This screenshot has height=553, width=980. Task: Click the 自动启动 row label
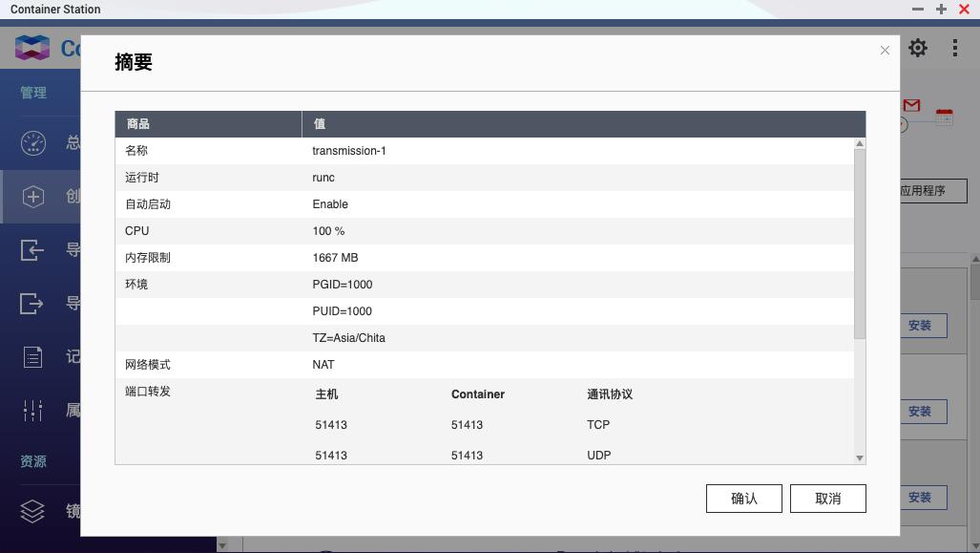click(x=148, y=204)
